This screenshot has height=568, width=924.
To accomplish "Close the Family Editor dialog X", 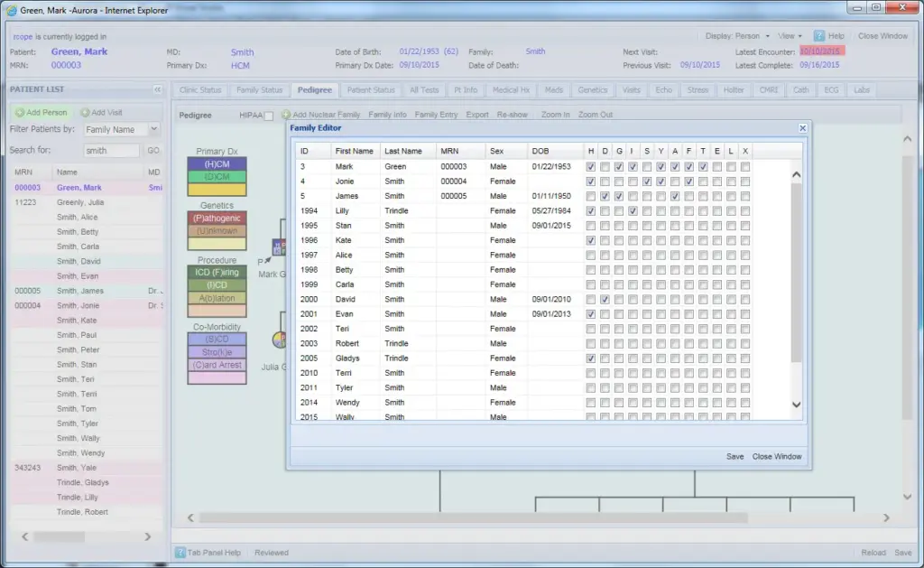I will pyautogui.click(x=802, y=128).
